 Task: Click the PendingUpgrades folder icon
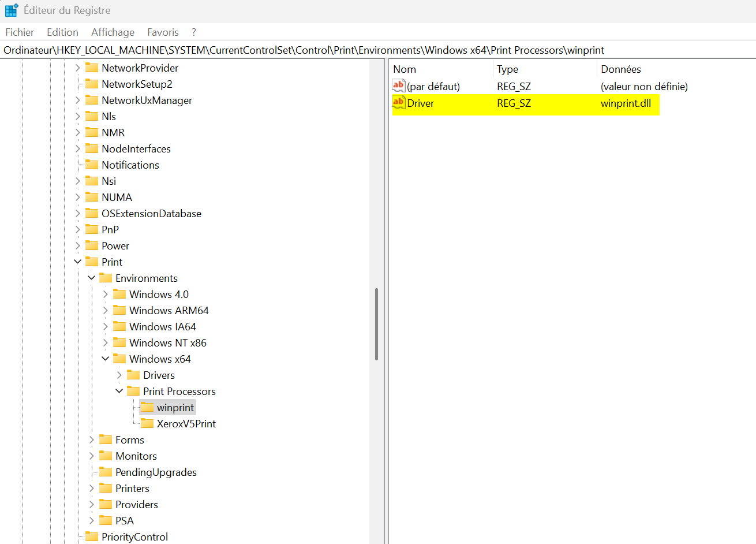click(106, 472)
